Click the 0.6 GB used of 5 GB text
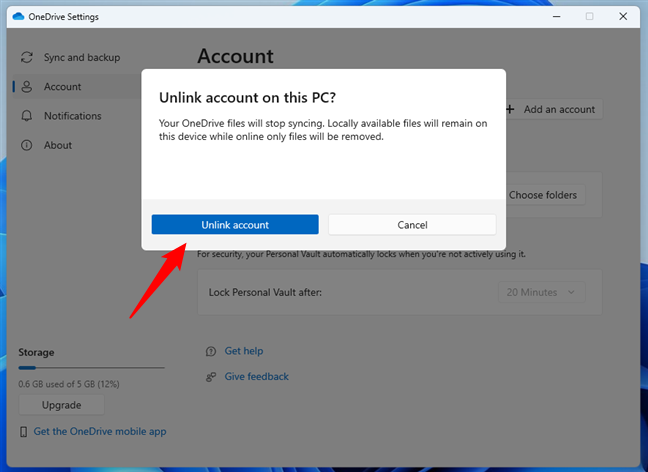The width and height of the screenshot is (648, 472). coord(69,384)
